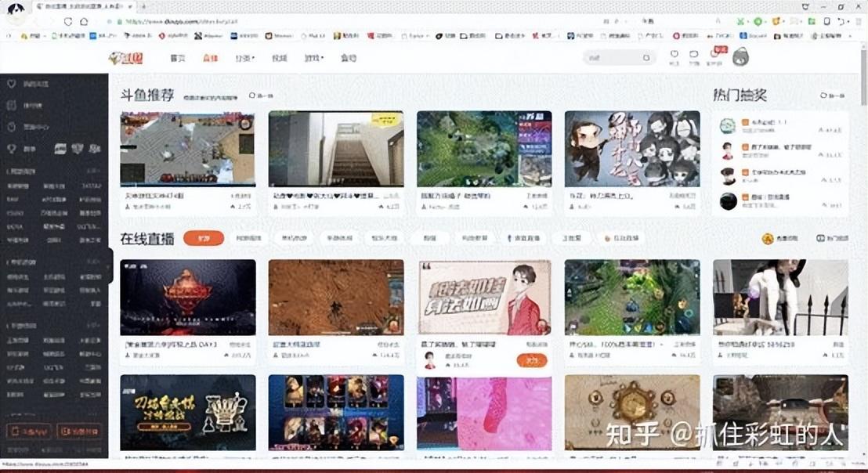Open the cartoon characters stream thumbnail in 斗鱼推荐
The width and height of the screenshot is (868, 473).
632,149
